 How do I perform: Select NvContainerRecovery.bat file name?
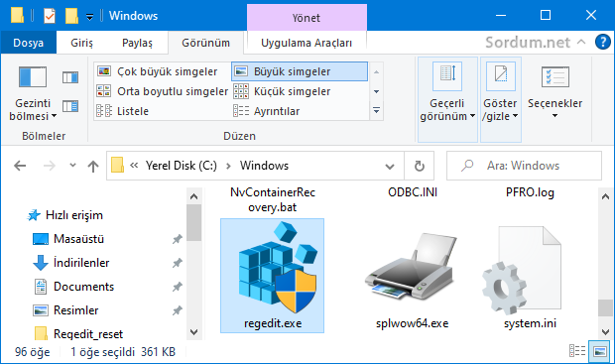coord(273,199)
